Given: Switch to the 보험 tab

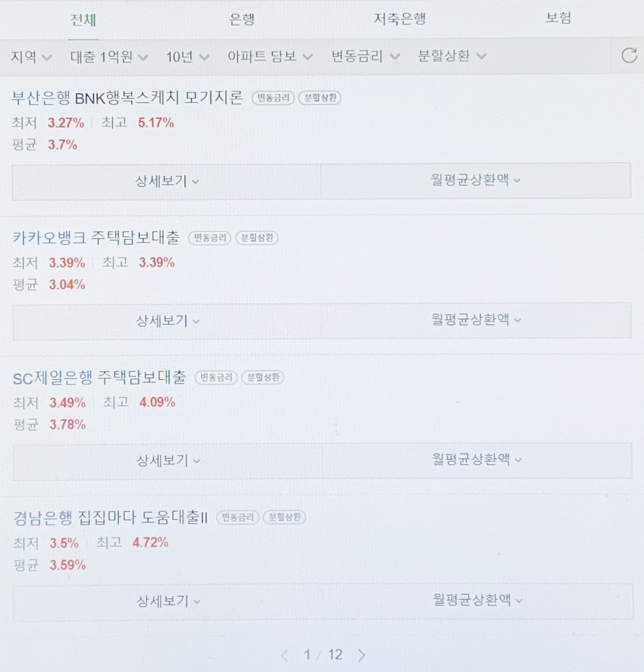Looking at the screenshot, I should coord(558,18).
